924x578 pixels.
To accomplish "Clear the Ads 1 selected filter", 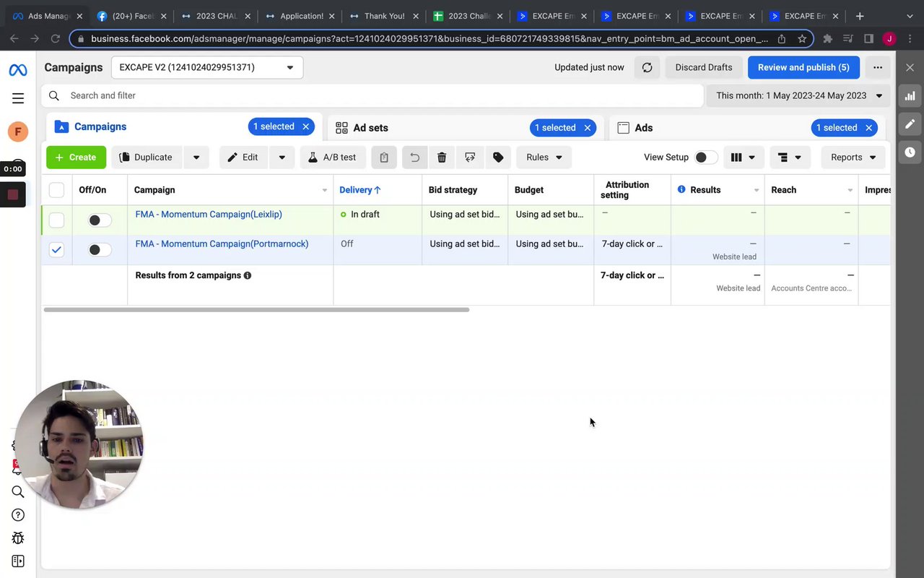I will 869,128.
